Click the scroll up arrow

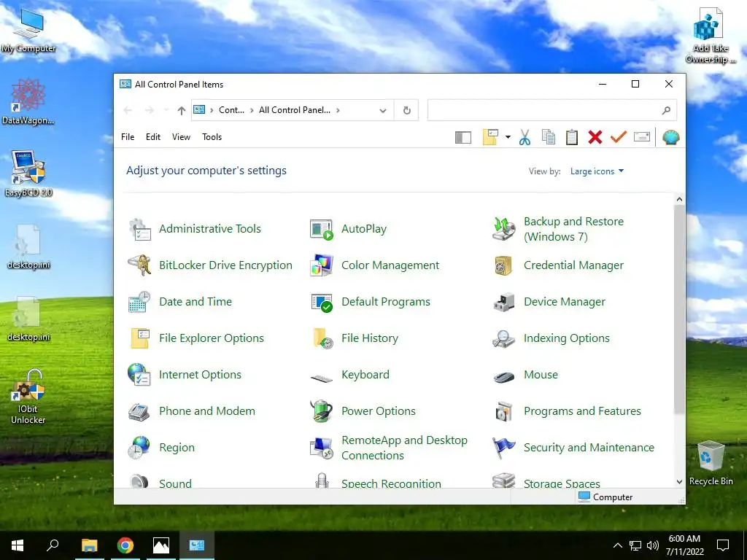pos(679,200)
